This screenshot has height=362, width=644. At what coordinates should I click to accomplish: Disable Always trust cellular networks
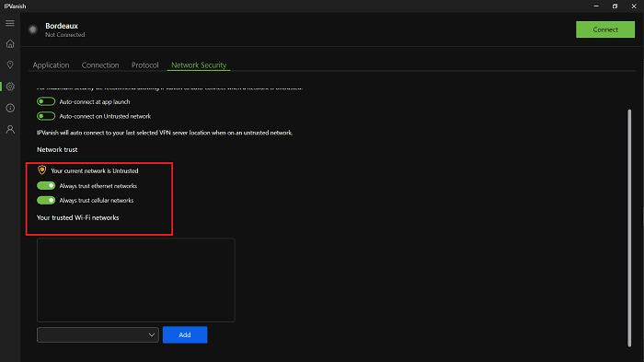pyautogui.click(x=46, y=200)
